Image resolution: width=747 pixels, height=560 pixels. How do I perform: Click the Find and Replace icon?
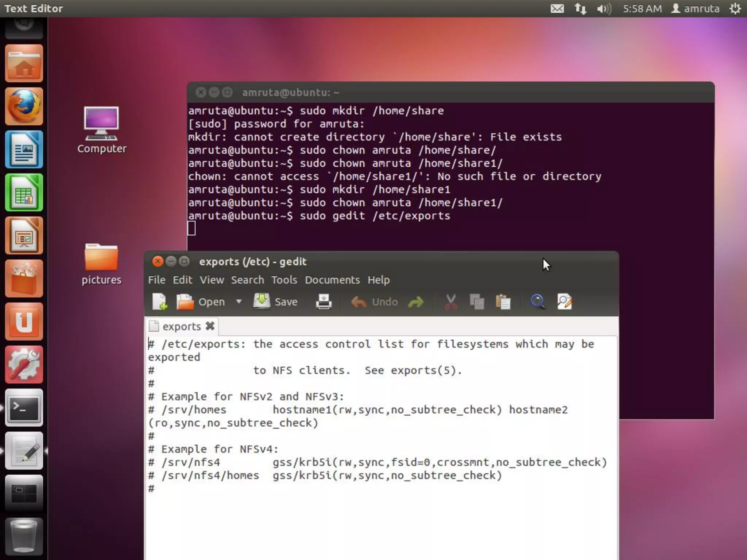coord(565,302)
